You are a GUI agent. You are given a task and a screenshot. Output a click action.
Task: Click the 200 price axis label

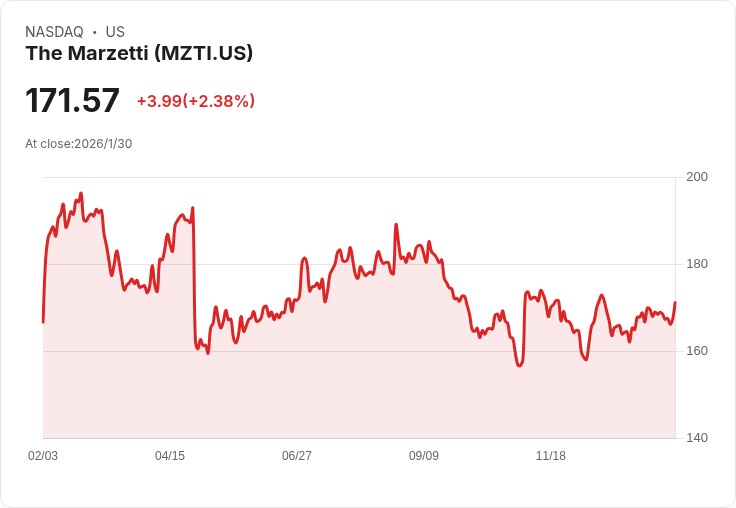(x=697, y=177)
